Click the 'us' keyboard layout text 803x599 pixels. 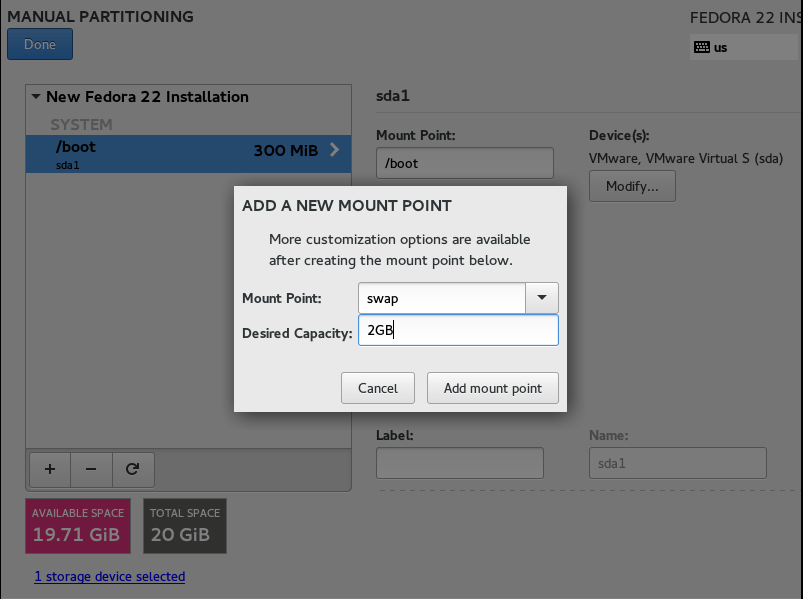point(721,48)
